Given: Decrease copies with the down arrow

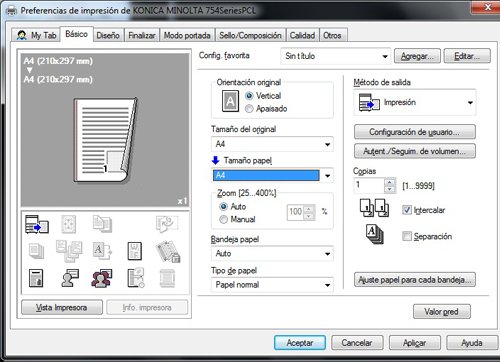Looking at the screenshot, I should [x=389, y=189].
